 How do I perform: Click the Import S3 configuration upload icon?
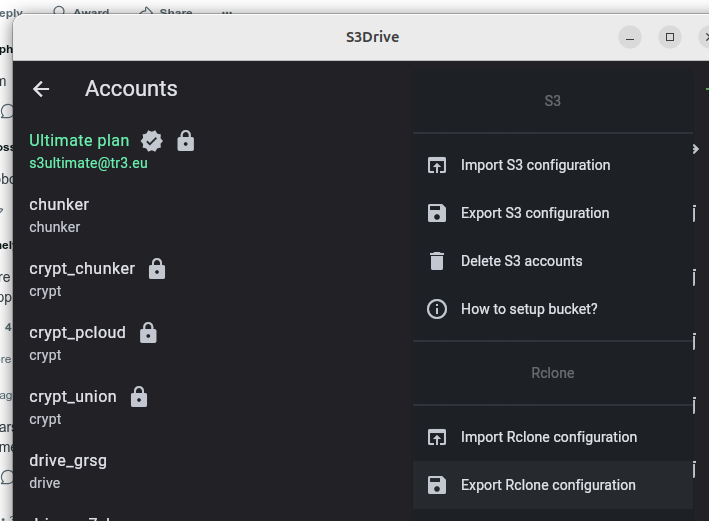click(x=437, y=165)
